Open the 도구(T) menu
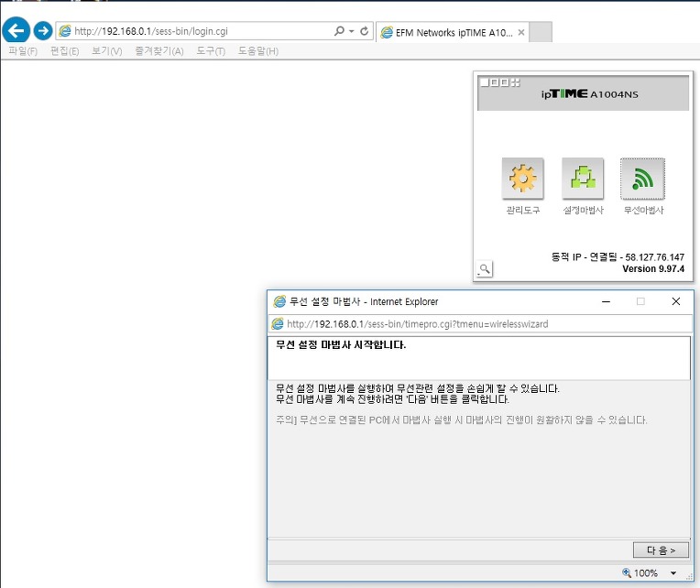This screenshot has width=700, height=588. 211,51
